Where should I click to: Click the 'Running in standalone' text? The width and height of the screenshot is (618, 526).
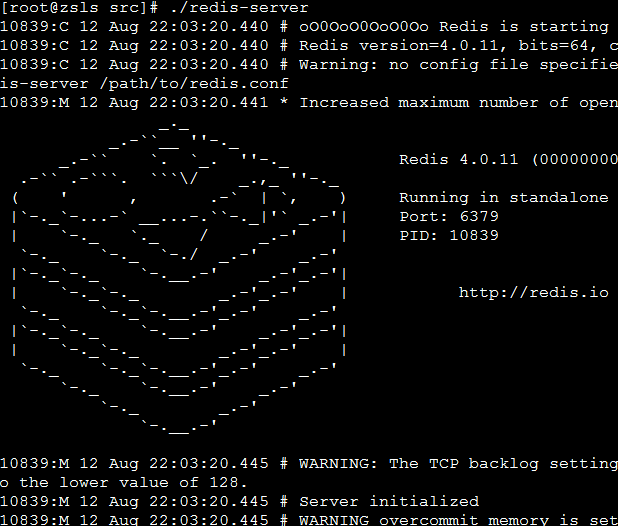[504, 197]
